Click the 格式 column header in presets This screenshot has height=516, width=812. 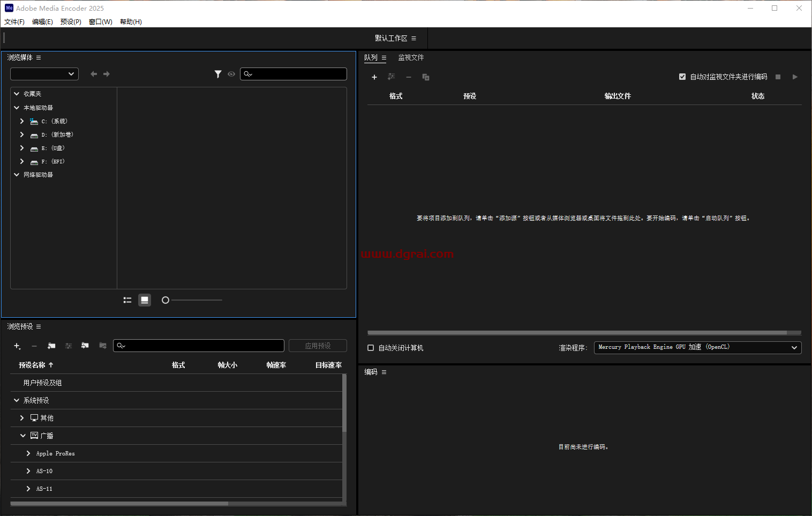[178, 365]
